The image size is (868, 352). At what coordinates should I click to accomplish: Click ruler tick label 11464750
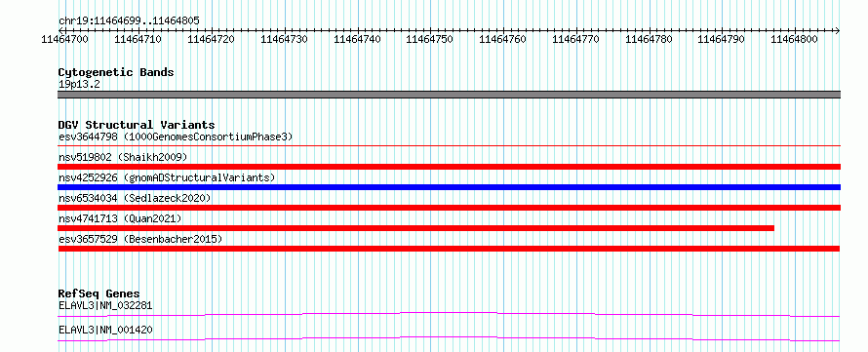[429, 39]
